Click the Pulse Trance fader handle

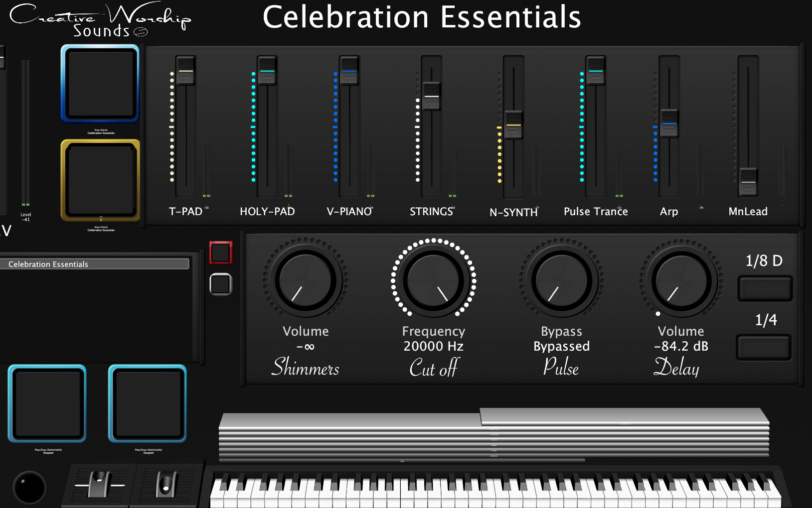(596, 71)
